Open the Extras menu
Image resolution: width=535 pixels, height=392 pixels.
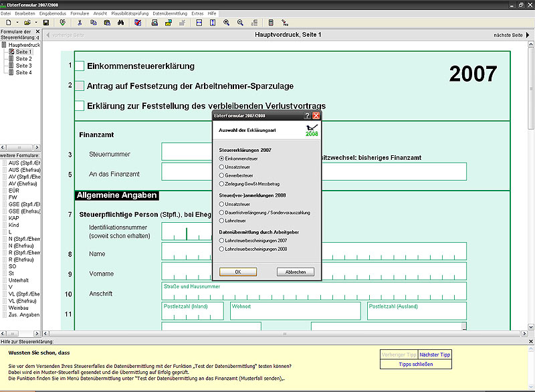pyautogui.click(x=197, y=13)
